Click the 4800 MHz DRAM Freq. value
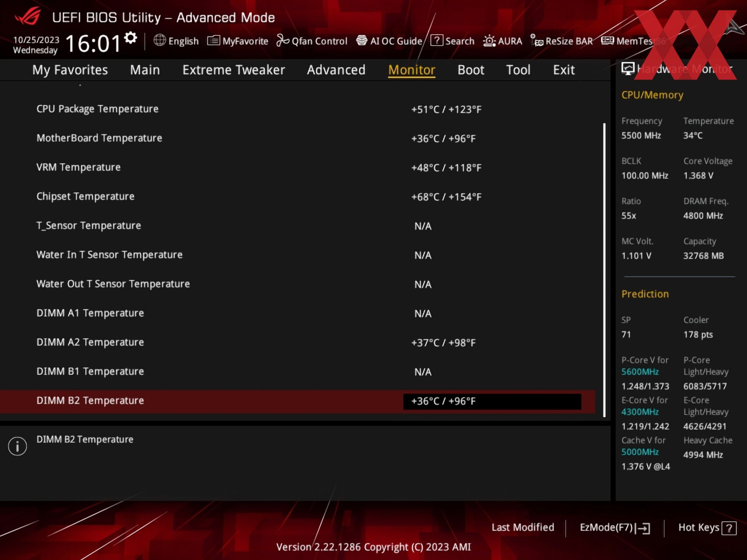Image resolution: width=747 pixels, height=560 pixels. 703,216
